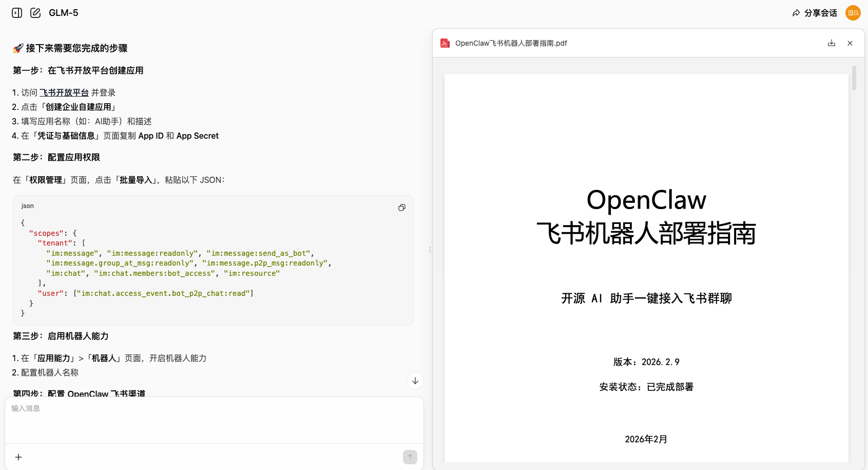868x470 pixels.
Task: Close the PDF preview panel
Action: [850, 43]
